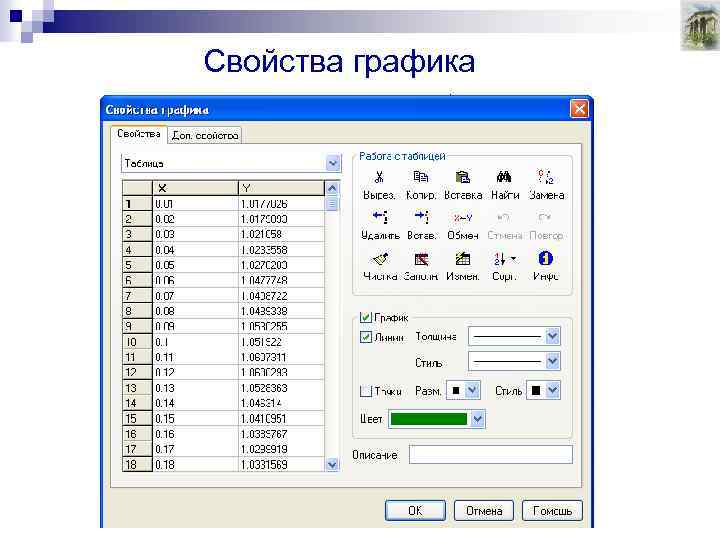Click the Копир. (copy) icon

pos(421,177)
